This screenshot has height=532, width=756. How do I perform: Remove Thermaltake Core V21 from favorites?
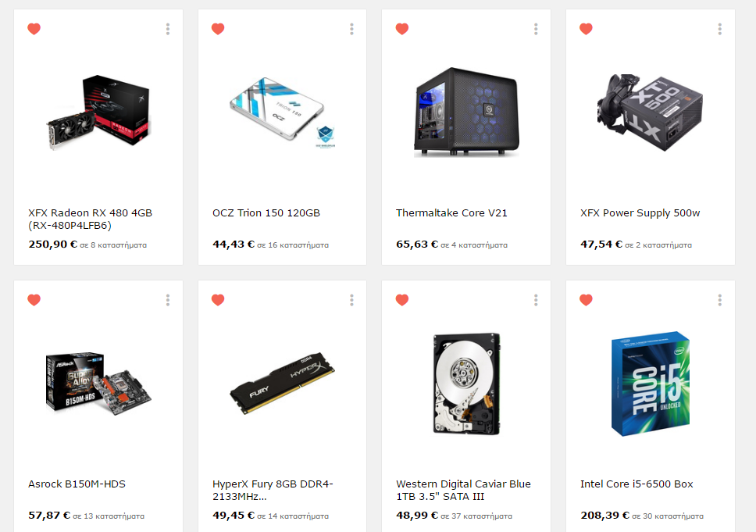pyautogui.click(x=402, y=29)
